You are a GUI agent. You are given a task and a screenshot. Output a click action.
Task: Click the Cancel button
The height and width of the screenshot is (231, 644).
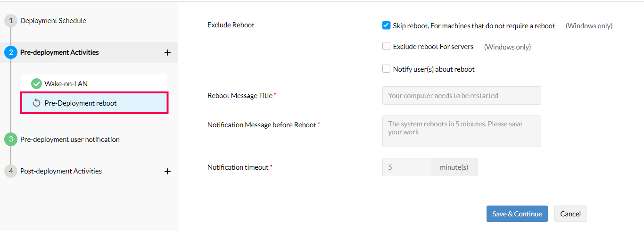click(570, 214)
